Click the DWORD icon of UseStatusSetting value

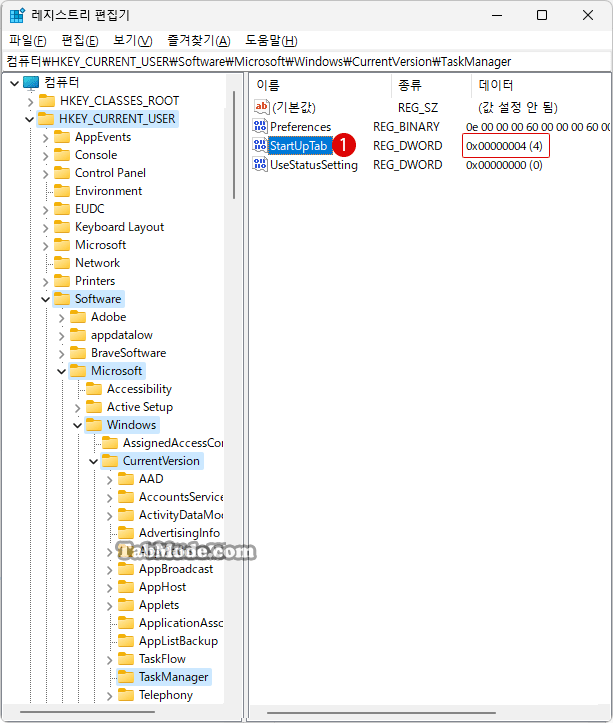pyautogui.click(x=260, y=164)
